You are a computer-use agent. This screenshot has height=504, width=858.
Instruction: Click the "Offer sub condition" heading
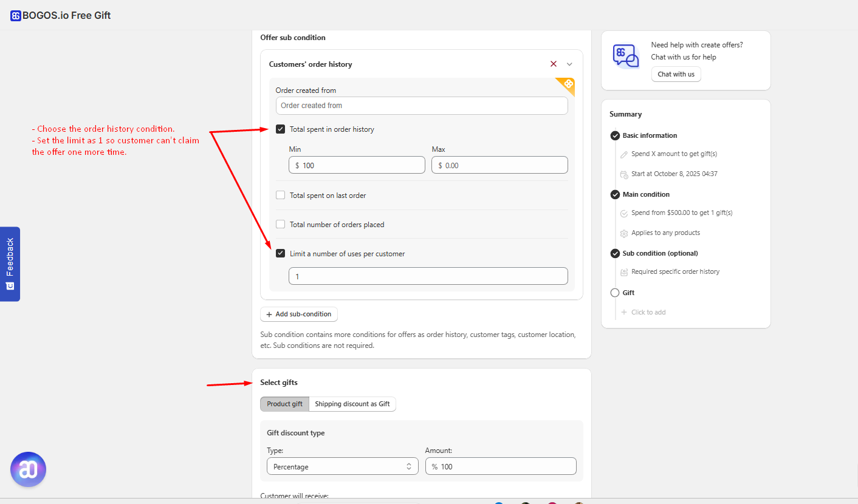(293, 38)
